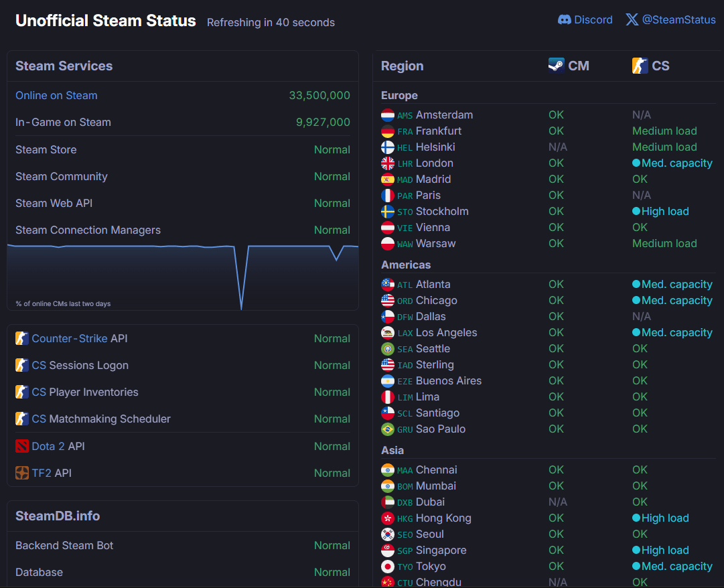Click the SteamDB.info section heading
The width and height of the screenshot is (724, 588).
click(x=58, y=516)
